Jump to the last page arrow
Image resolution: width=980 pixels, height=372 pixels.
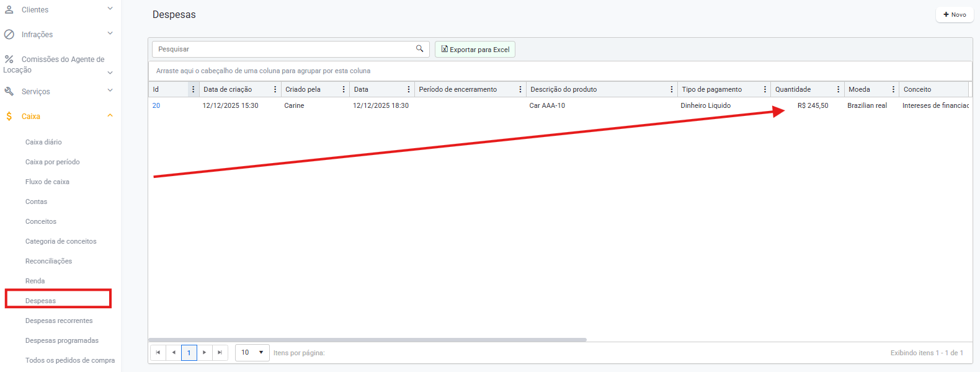point(220,352)
